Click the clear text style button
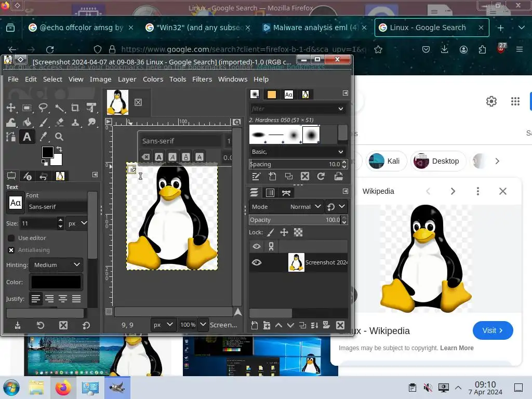The height and width of the screenshot is (399, 532). coord(145,157)
